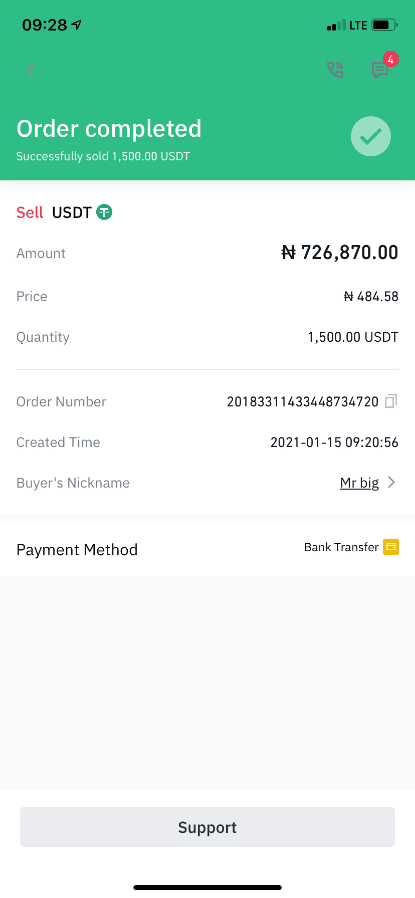Tap the battery status icon

coord(385,25)
